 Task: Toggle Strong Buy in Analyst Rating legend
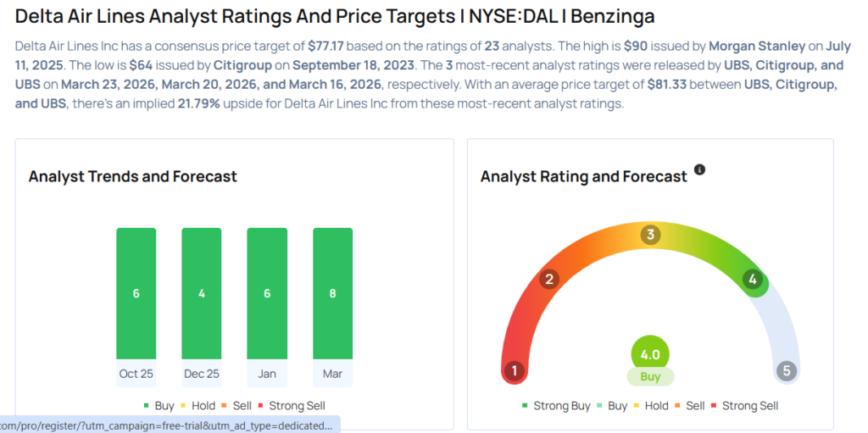(x=555, y=406)
